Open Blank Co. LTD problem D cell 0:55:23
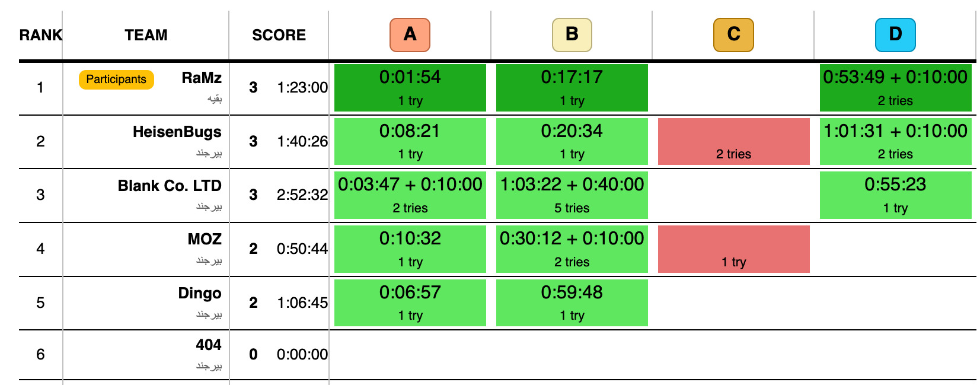 click(896, 195)
